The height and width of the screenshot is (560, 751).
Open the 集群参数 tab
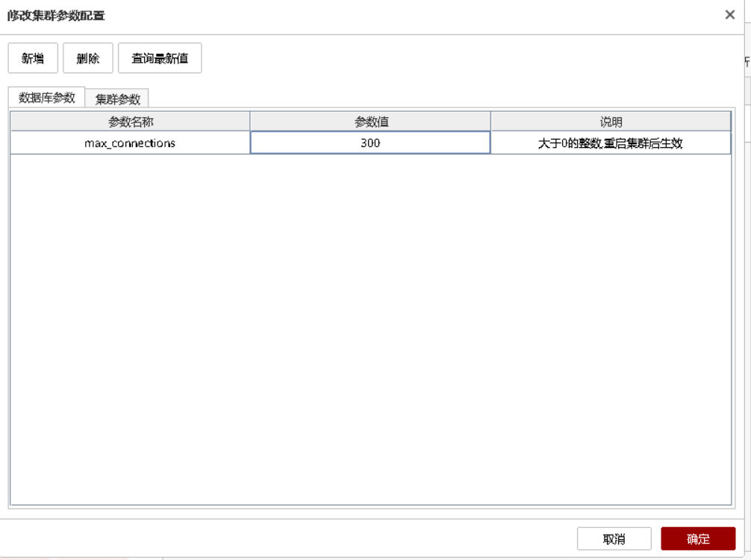[118, 99]
